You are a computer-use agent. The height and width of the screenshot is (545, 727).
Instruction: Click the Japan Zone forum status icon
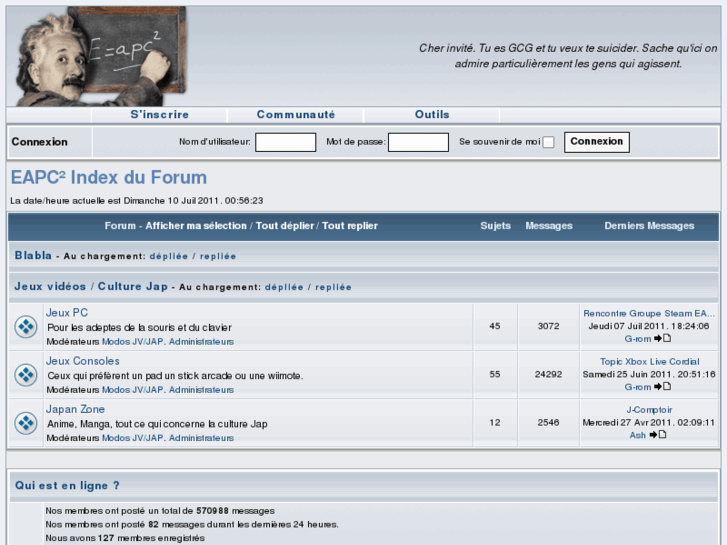click(x=26, y=423)
